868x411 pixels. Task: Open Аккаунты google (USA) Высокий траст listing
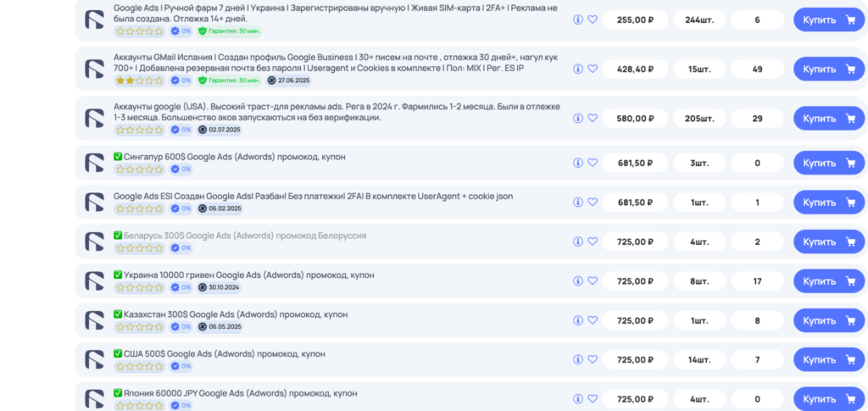pyautogui.click(x=337, y=112)
